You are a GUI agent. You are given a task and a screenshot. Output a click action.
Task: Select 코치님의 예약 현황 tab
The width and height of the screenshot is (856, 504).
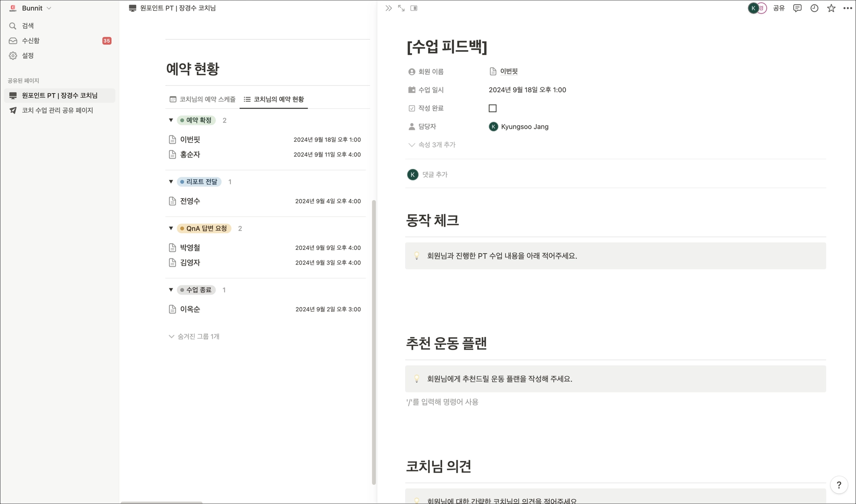click(274, 99)
